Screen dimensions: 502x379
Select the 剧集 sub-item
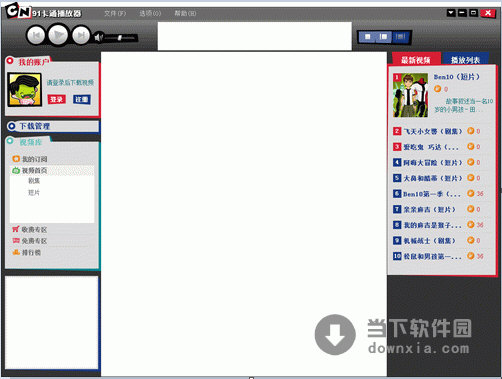(x=34, y=181)
